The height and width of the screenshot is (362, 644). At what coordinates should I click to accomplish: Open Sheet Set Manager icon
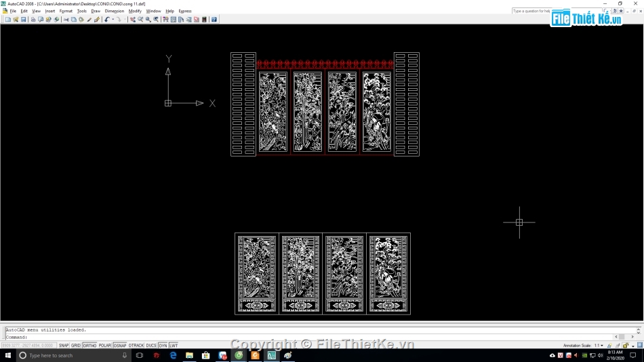coord(189,19)
